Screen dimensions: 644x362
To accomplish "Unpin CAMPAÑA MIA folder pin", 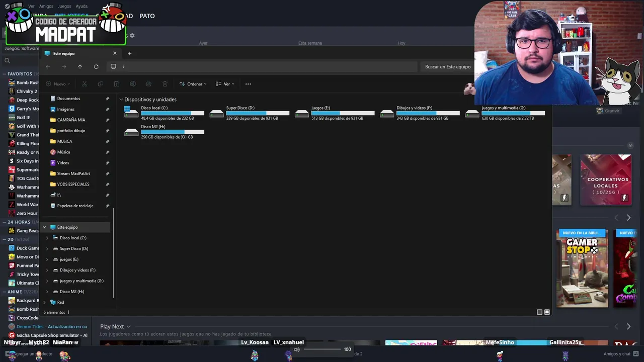I will [107, 120].
